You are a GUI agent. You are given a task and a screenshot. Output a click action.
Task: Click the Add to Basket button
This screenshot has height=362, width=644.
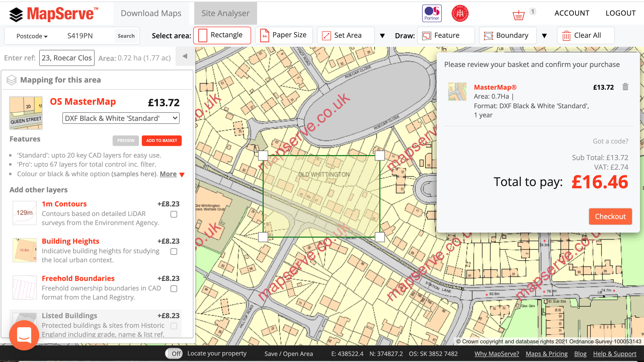point(162,141)
